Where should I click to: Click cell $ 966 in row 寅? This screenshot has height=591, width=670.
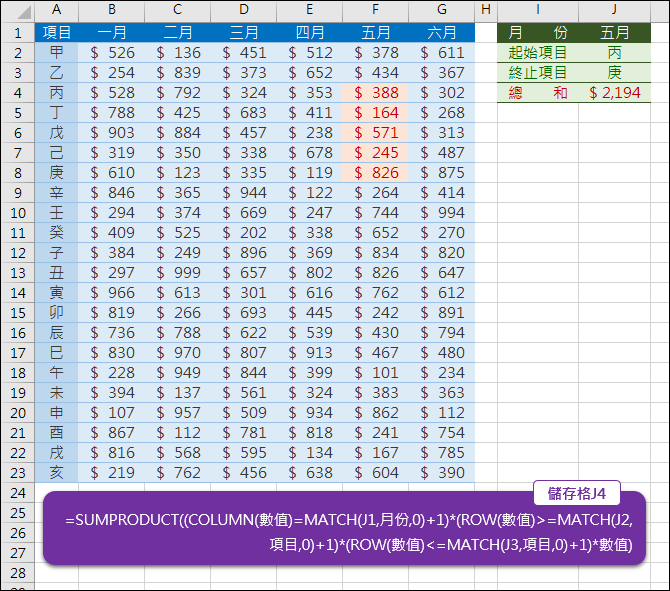click(112, 293)
